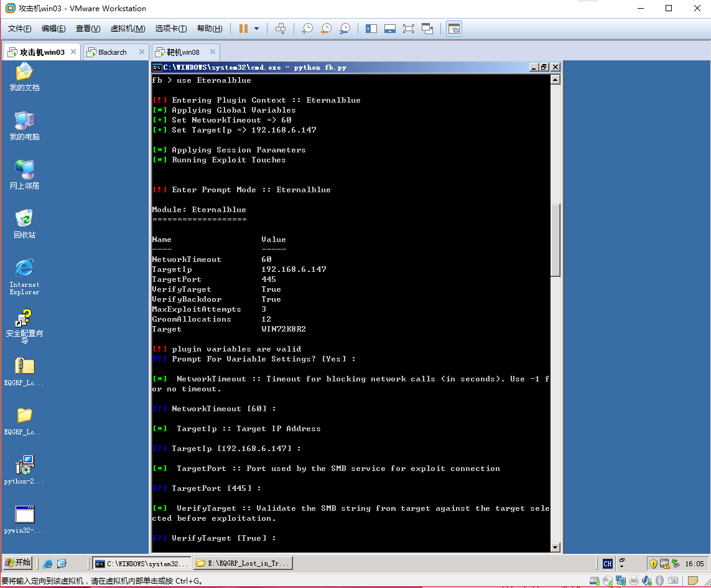
Task: Click the CH language indicator
Action: click(x=608, y=564)
